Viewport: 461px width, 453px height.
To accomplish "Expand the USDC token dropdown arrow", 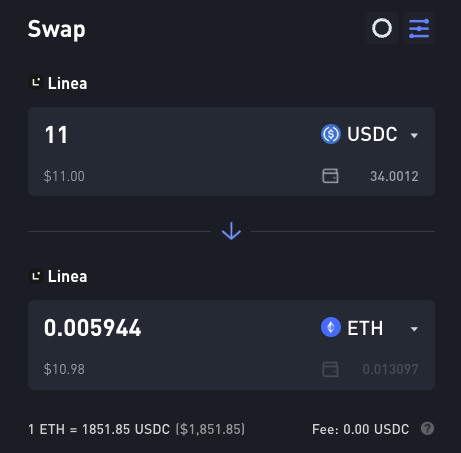I will pyautogui.click(x=414, y=135).
